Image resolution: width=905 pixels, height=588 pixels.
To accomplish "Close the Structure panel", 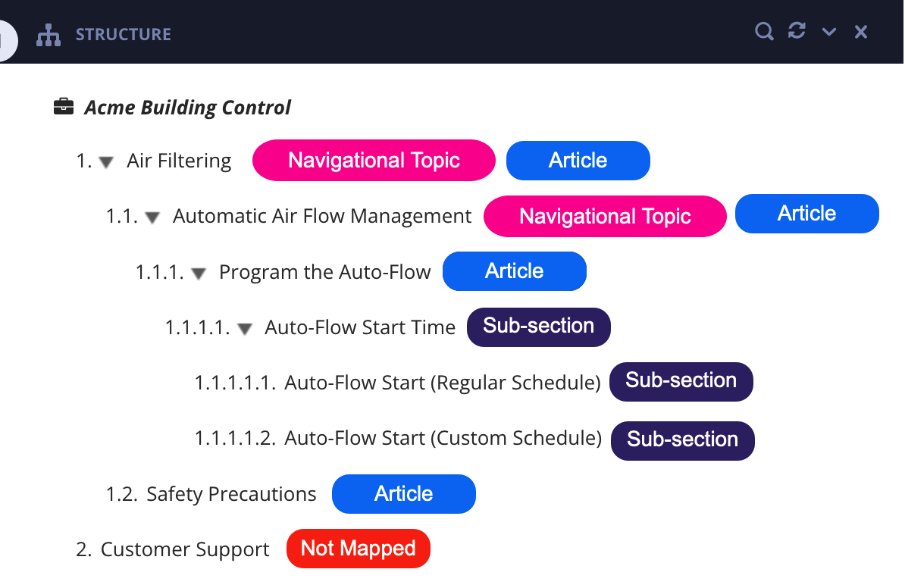I will (x=860, y=32).
